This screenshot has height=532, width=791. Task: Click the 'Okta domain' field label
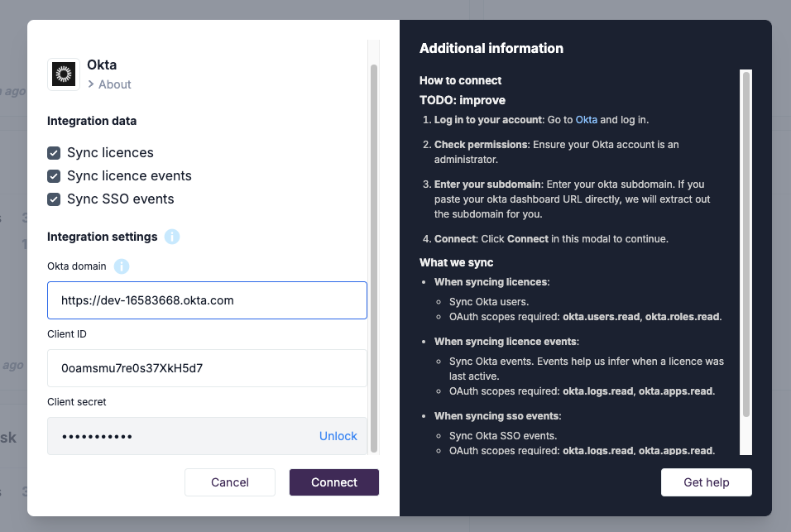click(x=77, y=266)
